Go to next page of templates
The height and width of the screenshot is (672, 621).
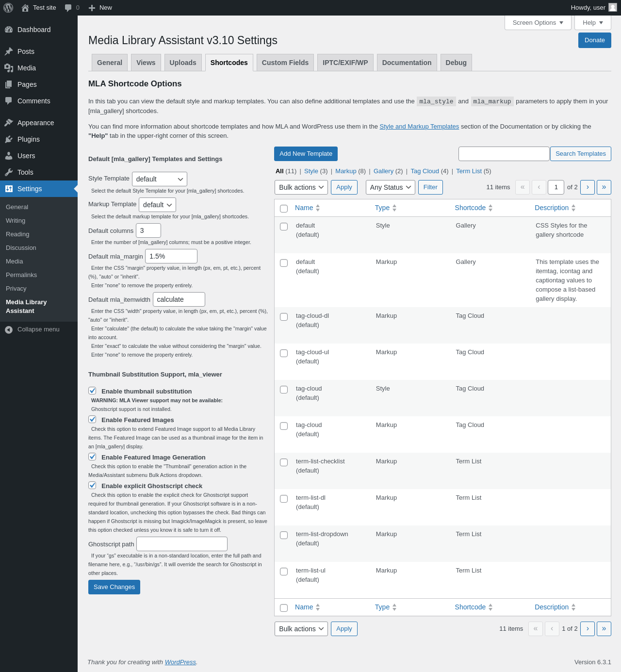(x=588, y=187)
